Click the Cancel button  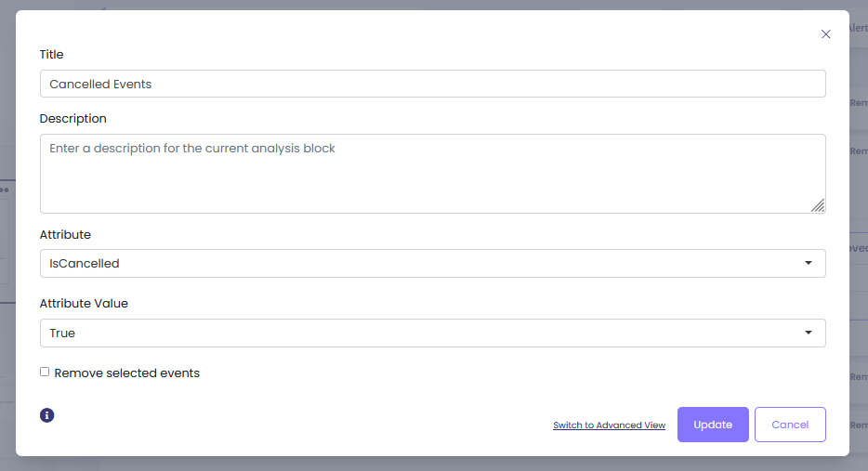[x=790, y=425]
